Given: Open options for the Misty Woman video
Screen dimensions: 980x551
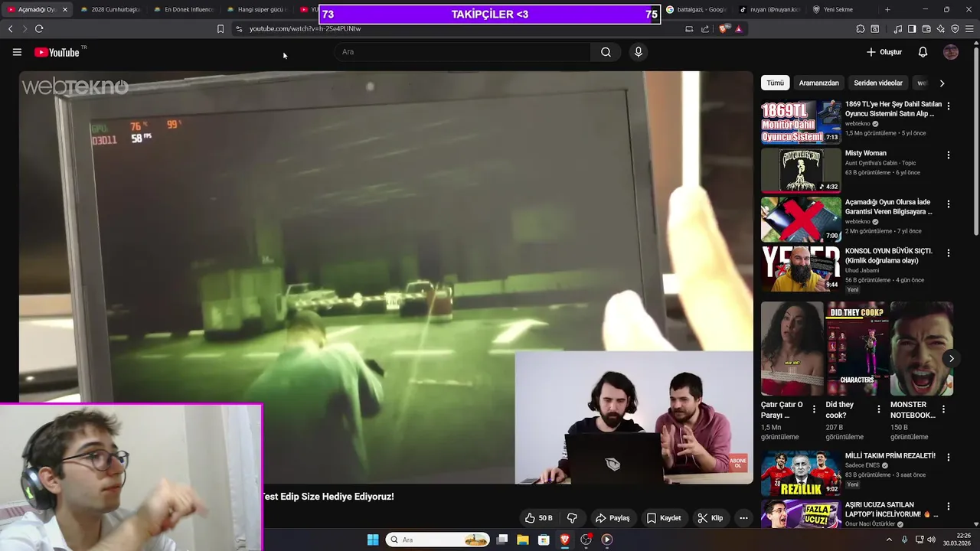Looking at the screenshot, I should click(x=949, y=155).
